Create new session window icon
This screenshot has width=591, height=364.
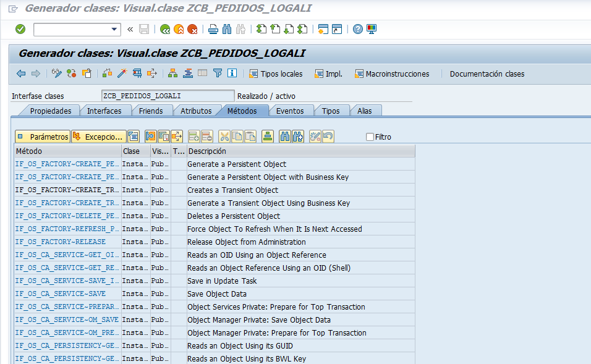pyautogui.click(x=323, y=29)
